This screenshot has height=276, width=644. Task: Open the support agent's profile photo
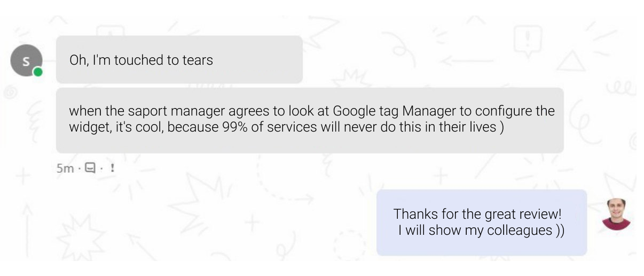click(x=616, y=215)
